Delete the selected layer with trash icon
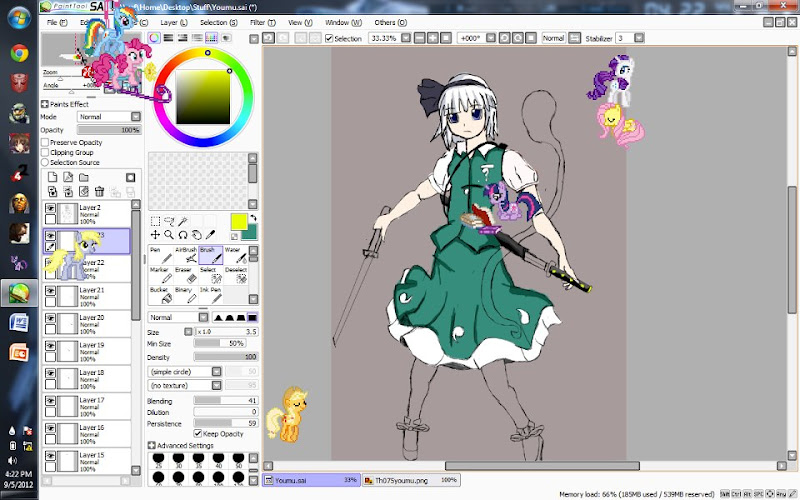This screenshot has width=800, height=500. (x=99, y=191)
